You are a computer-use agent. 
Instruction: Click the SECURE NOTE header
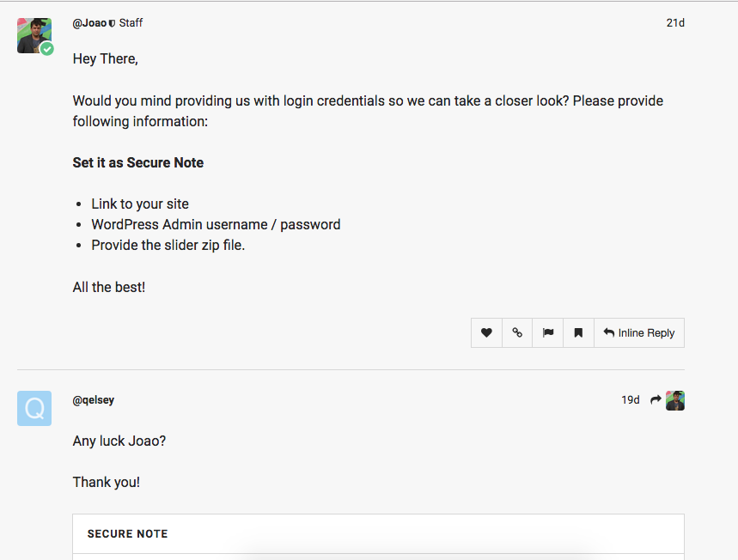127,533
